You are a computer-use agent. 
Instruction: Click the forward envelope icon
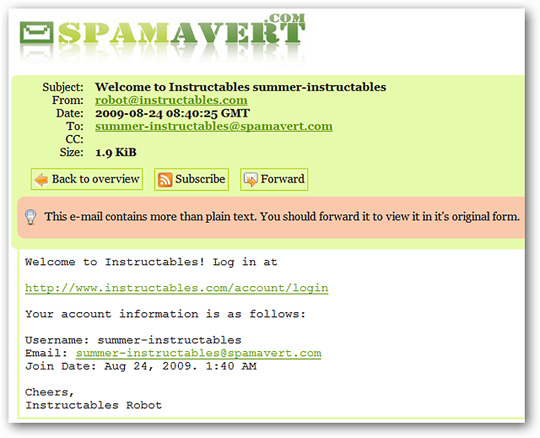click(250, 179)
